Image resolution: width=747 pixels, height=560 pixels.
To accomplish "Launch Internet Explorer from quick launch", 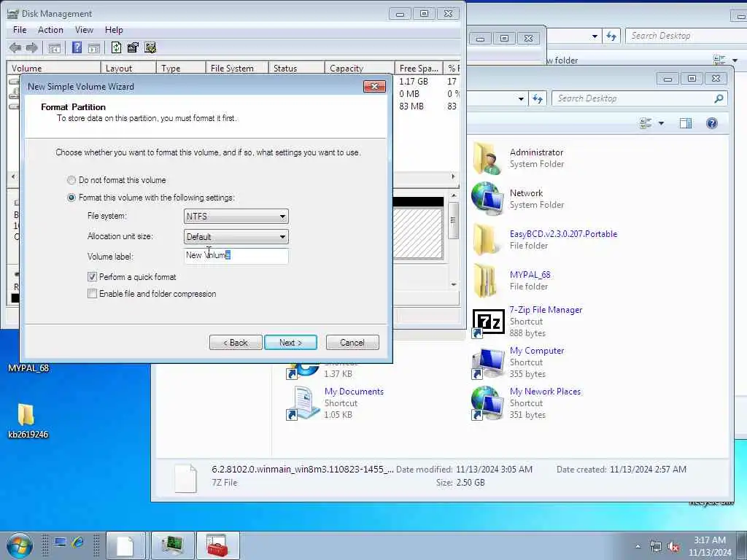I will (x=77, y=542).
